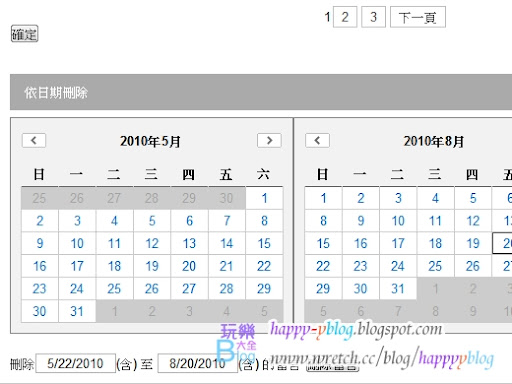Image resolution: width=512 pixels, height=384 pixels.
Task: Select August 16 in the 2010年8月 calendar
Action: pyautogui.click(x=361, y=243)
